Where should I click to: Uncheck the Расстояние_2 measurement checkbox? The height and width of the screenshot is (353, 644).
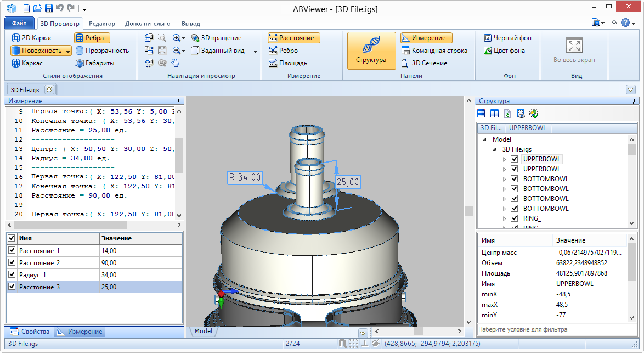12,263
